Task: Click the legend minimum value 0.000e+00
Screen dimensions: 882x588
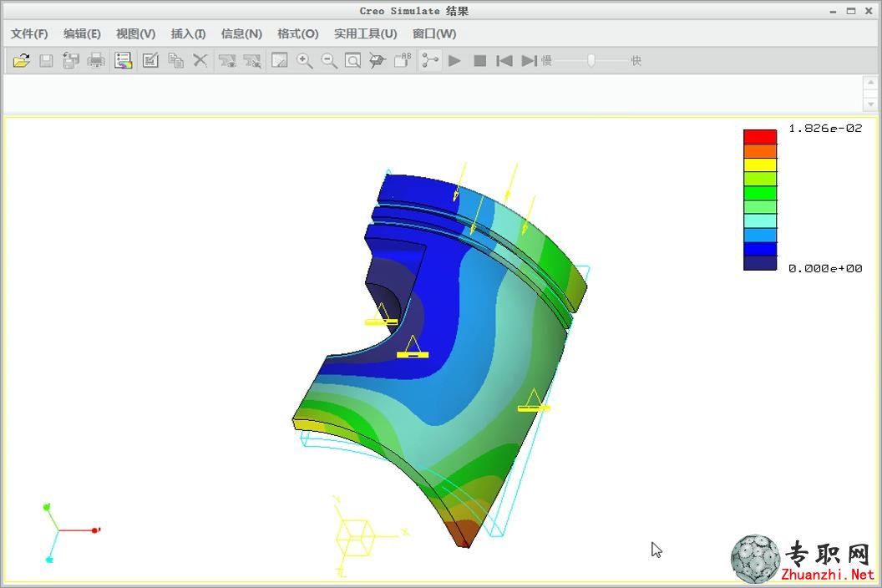Action: click(825, 268)
